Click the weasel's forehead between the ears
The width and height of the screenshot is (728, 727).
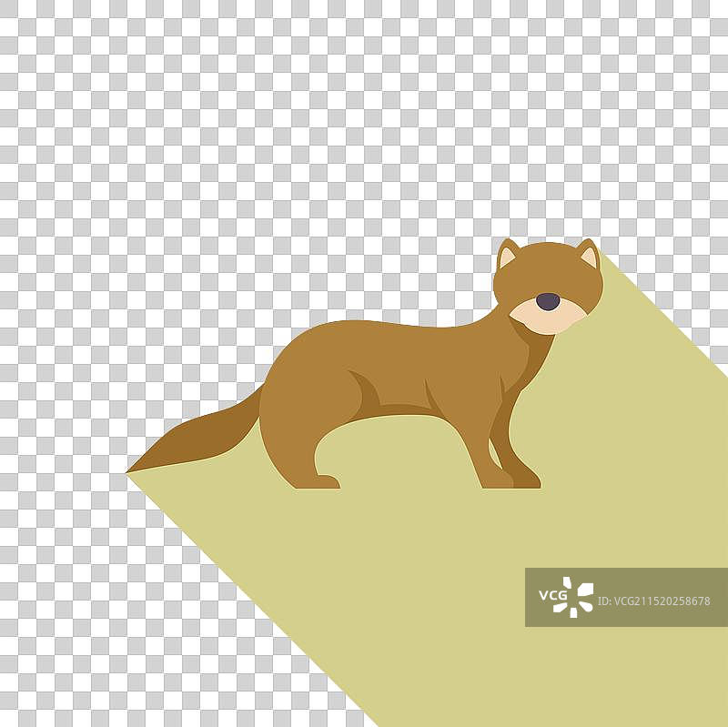pos(548,262)
